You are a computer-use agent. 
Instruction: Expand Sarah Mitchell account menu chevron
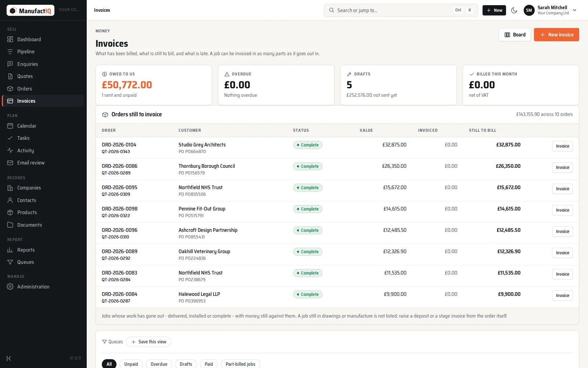click(574, 10)
